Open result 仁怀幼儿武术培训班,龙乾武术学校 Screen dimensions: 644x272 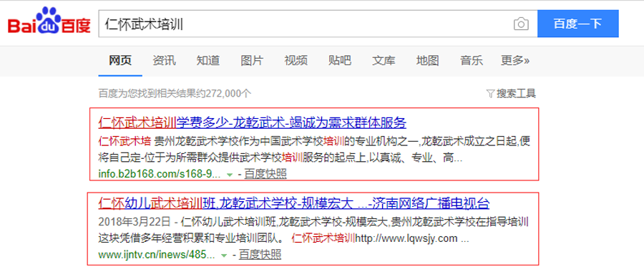point(294,203)
